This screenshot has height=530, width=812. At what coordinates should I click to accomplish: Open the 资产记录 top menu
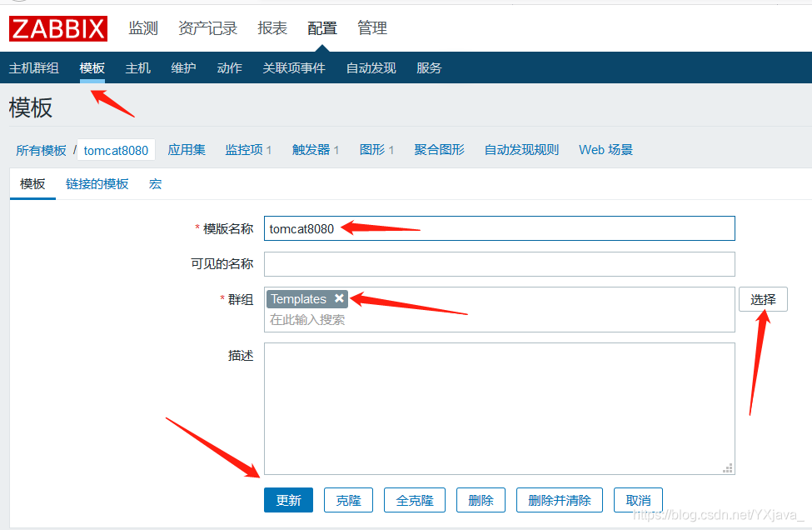[207, 28]
